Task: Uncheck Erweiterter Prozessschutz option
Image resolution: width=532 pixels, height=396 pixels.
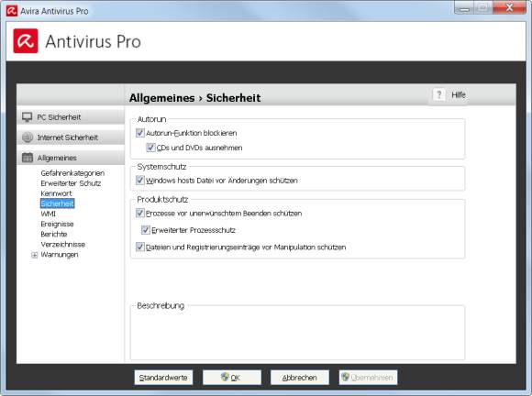Action: click(145, 230)
